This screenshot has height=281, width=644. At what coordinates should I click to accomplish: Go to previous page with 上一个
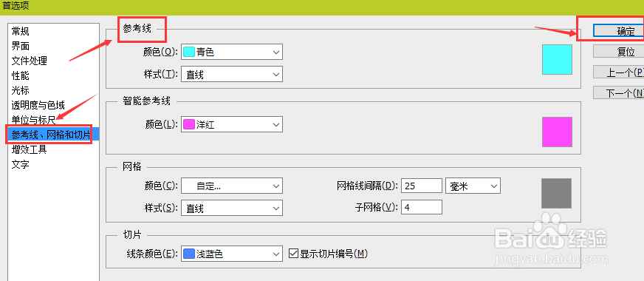pyautogui.click(x=619, y=72)
